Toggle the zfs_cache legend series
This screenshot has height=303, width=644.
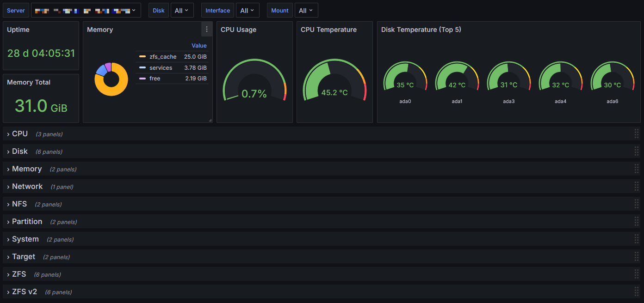(163, 56)
